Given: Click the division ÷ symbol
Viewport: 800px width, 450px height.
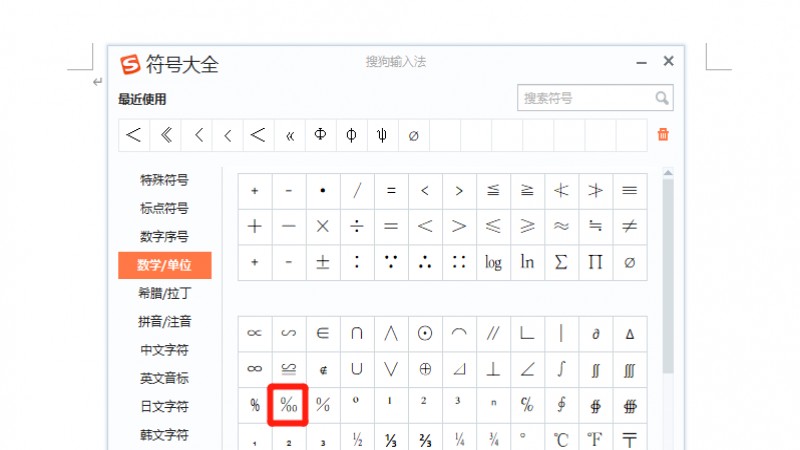Looking at the screenshot, I should (357, 226).
